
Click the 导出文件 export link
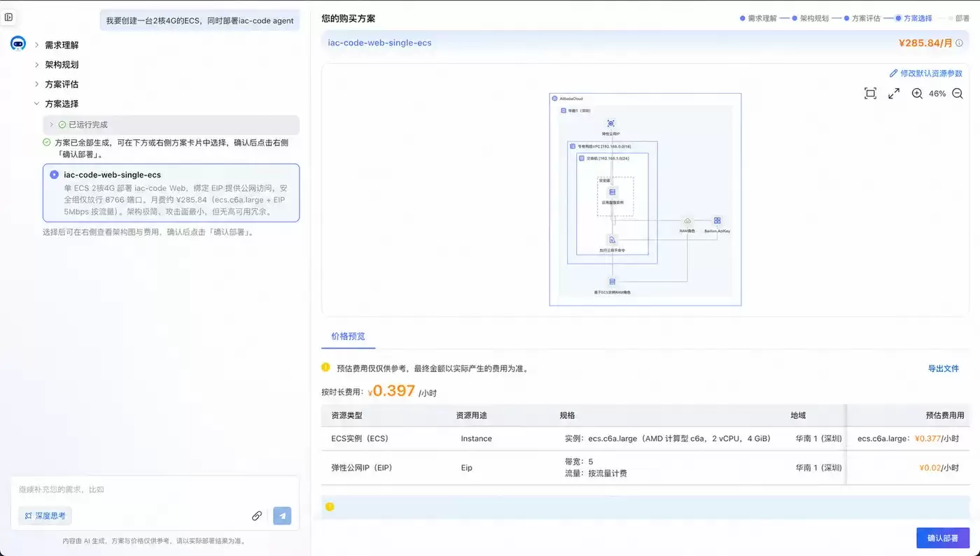click(x=944, y=369)
